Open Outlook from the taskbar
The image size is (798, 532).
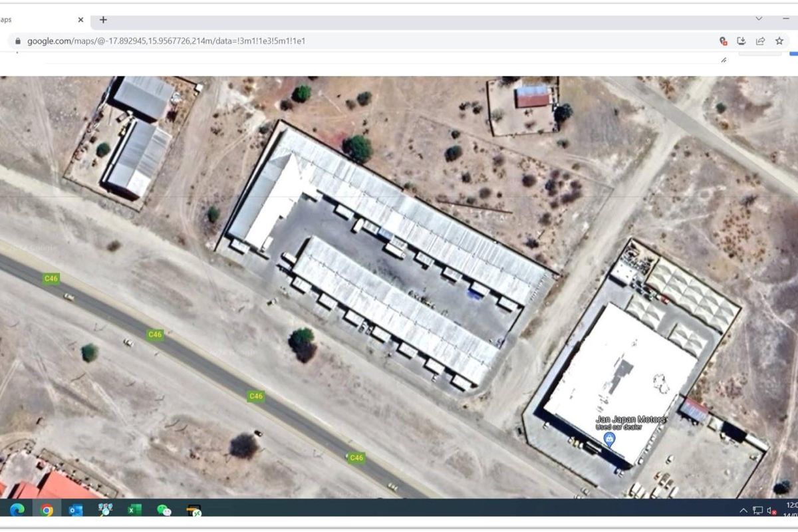click(76, 510)
